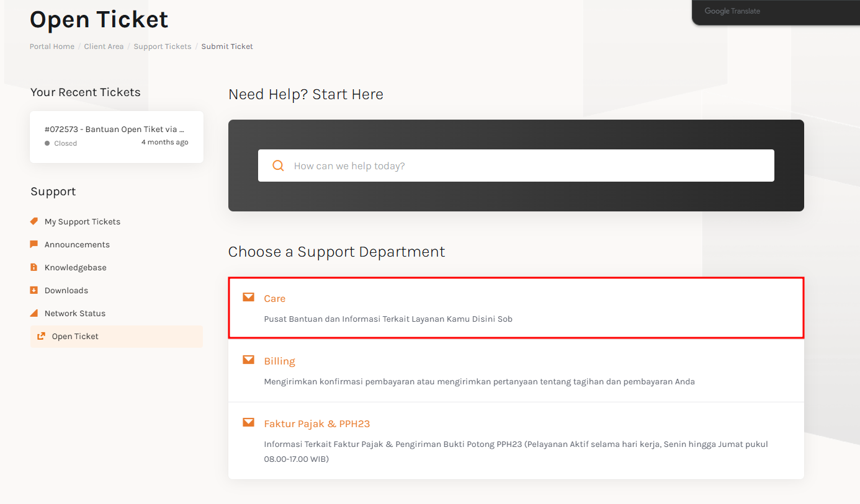This screenshot has width=860, height=504.
Task: Open Client Area breadcrumb link
Action: pyautogui.click(x=104, y=46)
